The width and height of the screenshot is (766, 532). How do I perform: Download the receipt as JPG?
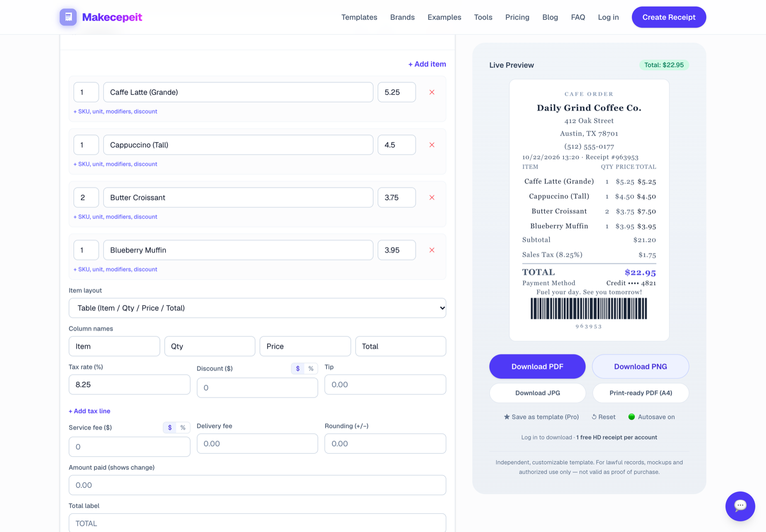click(x=537, y=393)
